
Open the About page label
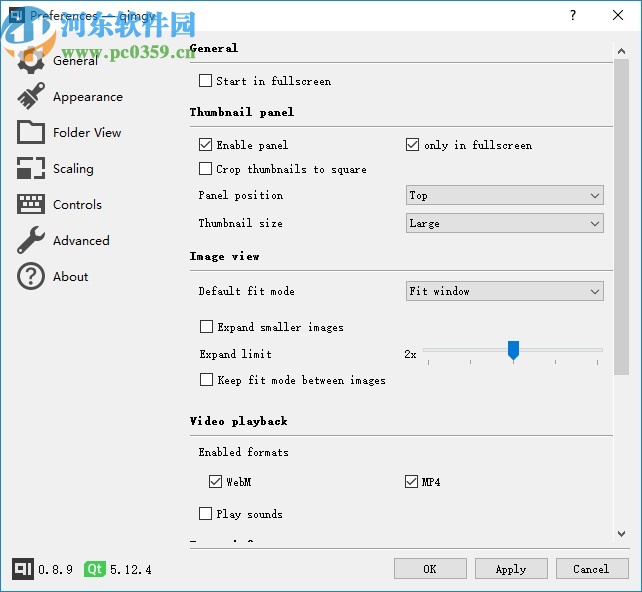coord(70,276)
